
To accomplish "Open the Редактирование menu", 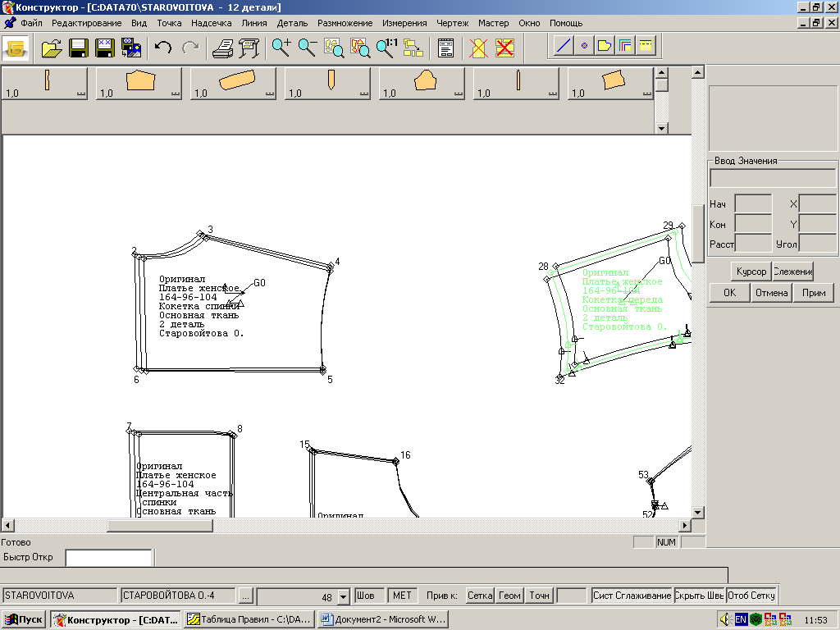I will point(87,23).
